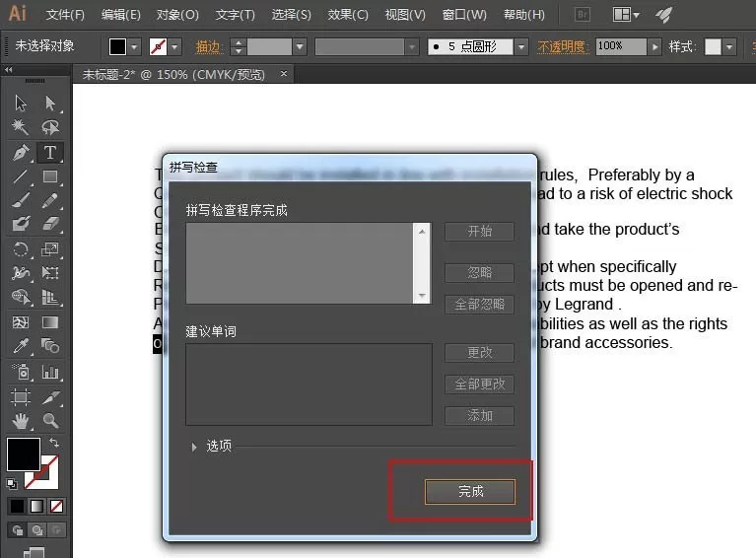Select the Hand tool

click(x=21, y=421)
